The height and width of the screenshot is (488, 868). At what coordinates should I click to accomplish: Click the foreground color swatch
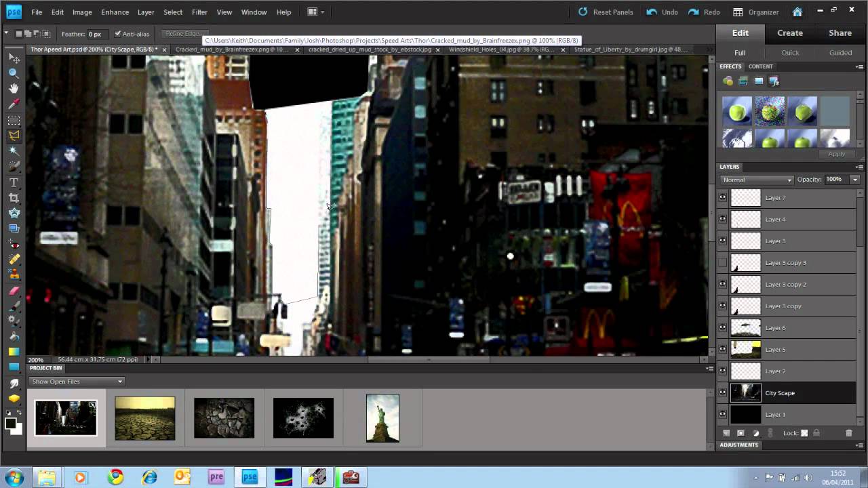[x=11, y=424]
